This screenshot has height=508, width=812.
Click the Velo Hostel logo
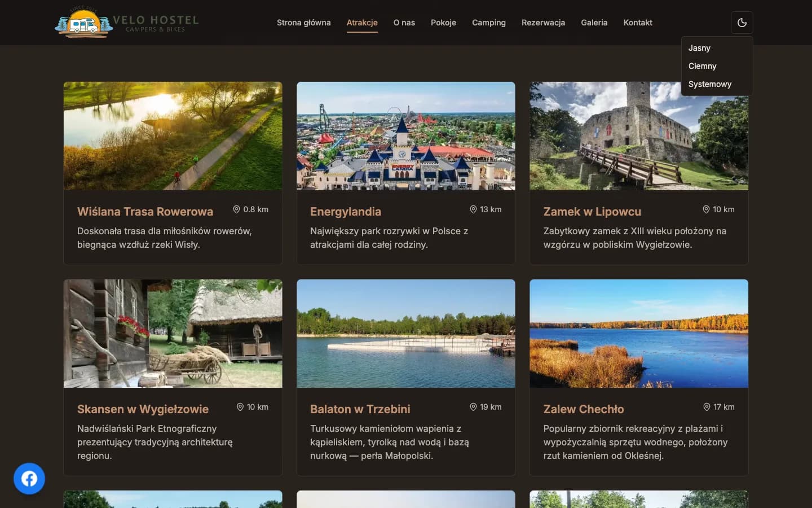pyautogui.click(x=127, y=23)
